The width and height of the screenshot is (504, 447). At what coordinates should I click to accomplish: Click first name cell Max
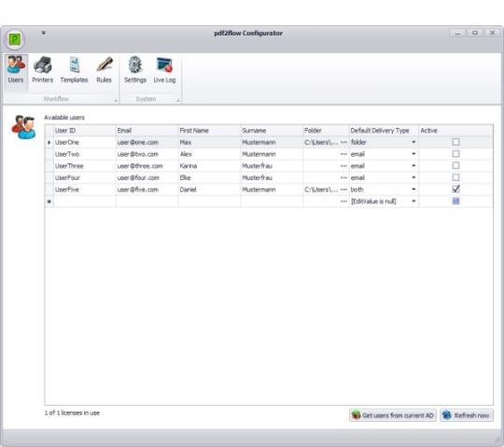[x=209, y=142]
